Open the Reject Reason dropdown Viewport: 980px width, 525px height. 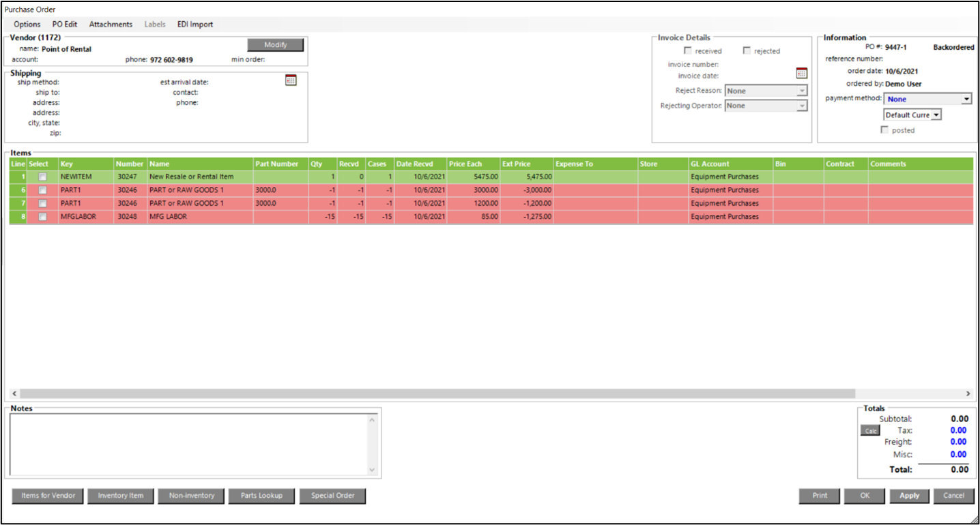pos(802,91)
